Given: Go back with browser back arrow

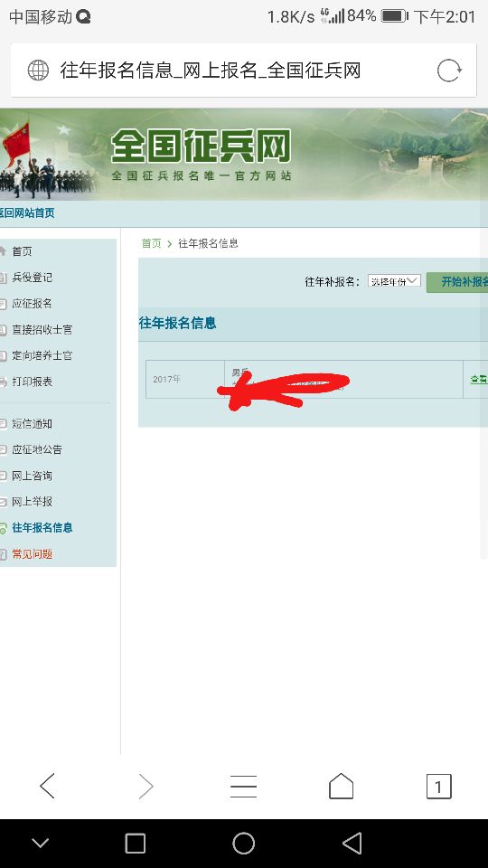Looking at the screenshot, I should 48,786.
